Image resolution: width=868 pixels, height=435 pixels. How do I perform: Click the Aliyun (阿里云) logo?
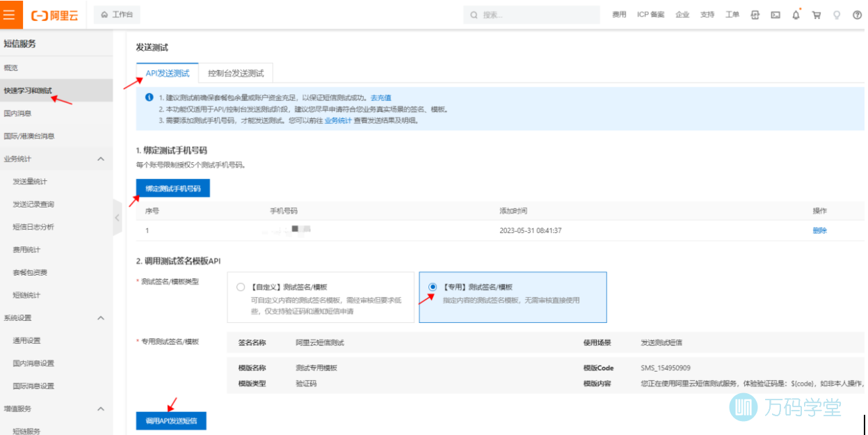tap(55, 15)
